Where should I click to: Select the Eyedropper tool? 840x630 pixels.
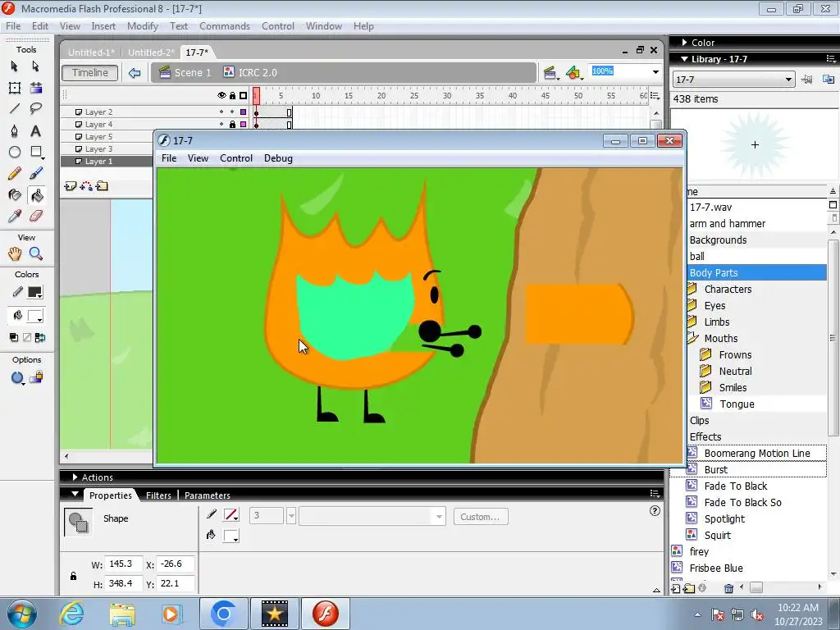(15, 216)
